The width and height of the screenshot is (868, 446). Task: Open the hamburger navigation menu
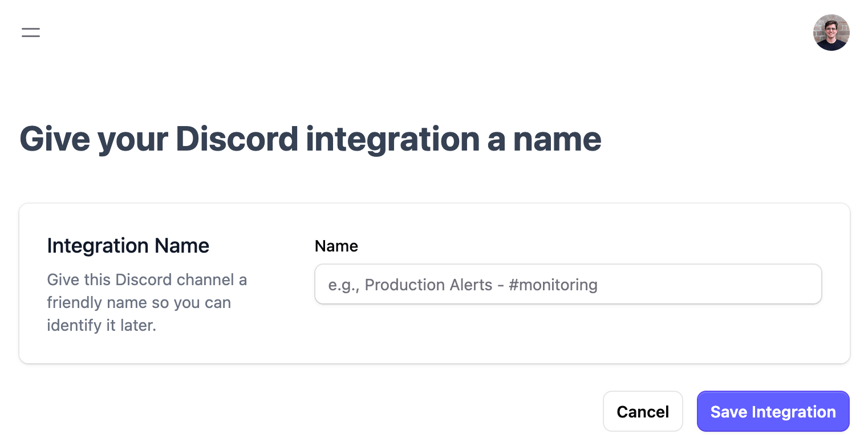click(x=31, y=33)
